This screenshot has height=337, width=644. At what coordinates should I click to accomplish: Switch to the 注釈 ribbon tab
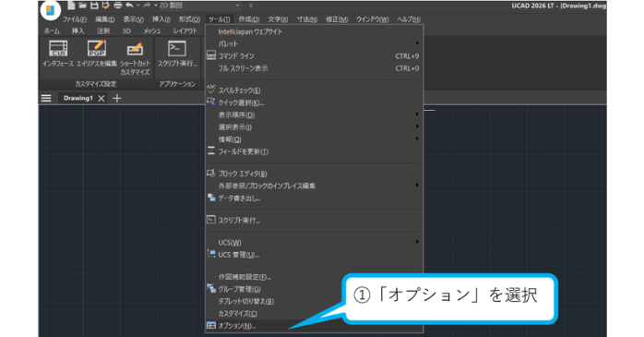coord(103,31)
